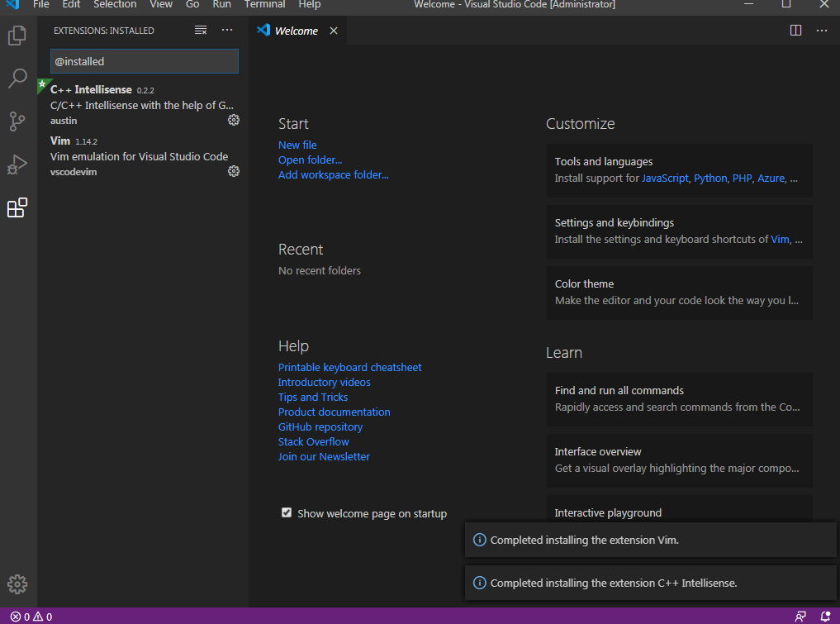Image resolution: width=840 pixels, height=624 pixels.
Task: Open Source Control view
Action: (x=17, y=121)
